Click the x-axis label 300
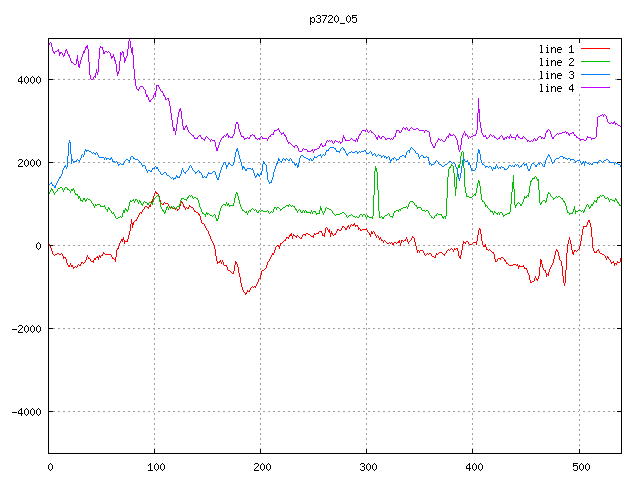Image resolution: width=640 pixels, height=480 pixels. [x=368, y=467]
